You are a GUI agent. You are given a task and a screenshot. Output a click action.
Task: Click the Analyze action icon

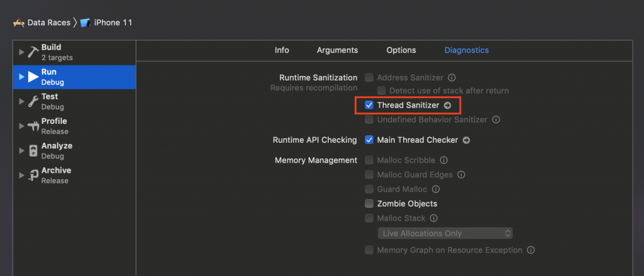click(x=33, y=150)
